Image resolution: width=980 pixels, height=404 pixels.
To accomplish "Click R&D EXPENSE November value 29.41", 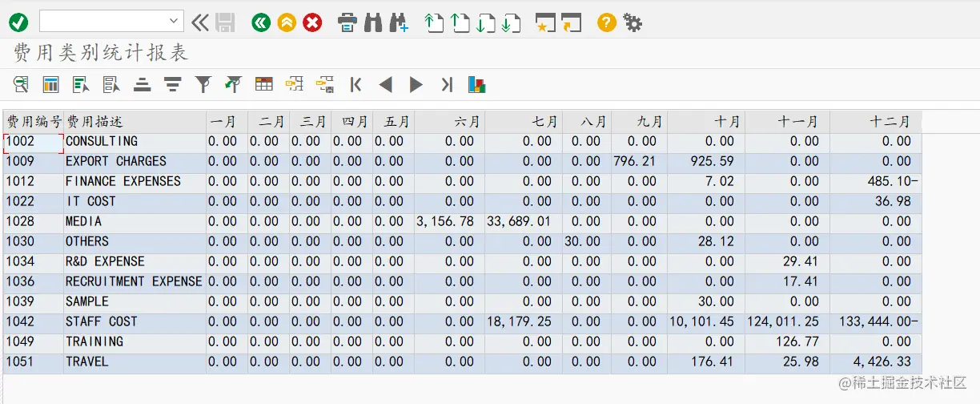I will point(801,262).
